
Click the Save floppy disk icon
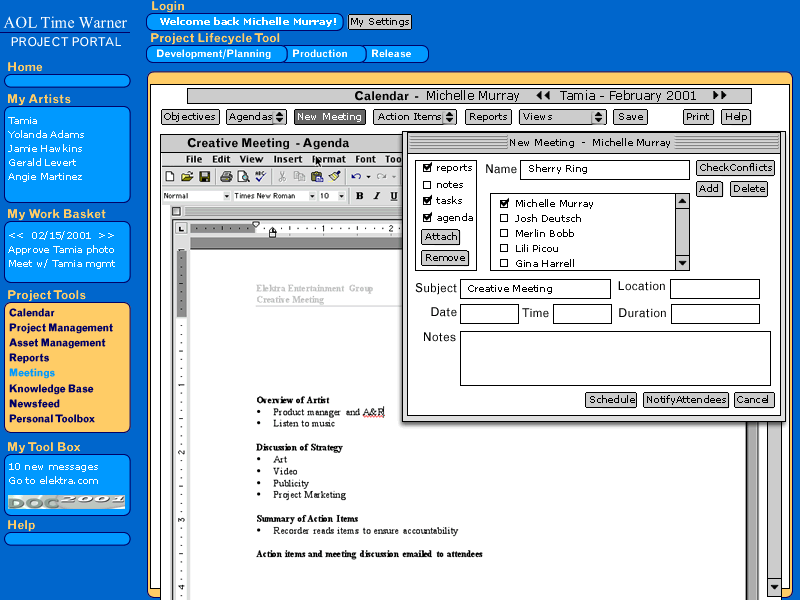tap(204, 177)
